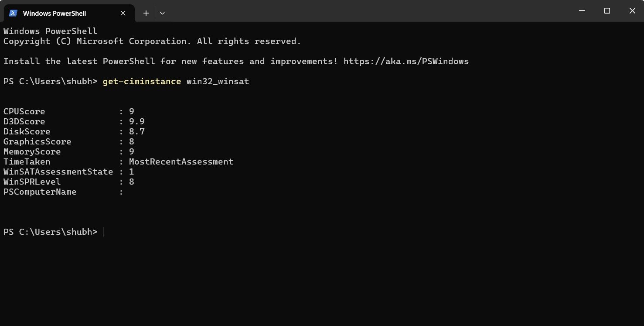Click the get-ciminstance command text

coord(142,82)
